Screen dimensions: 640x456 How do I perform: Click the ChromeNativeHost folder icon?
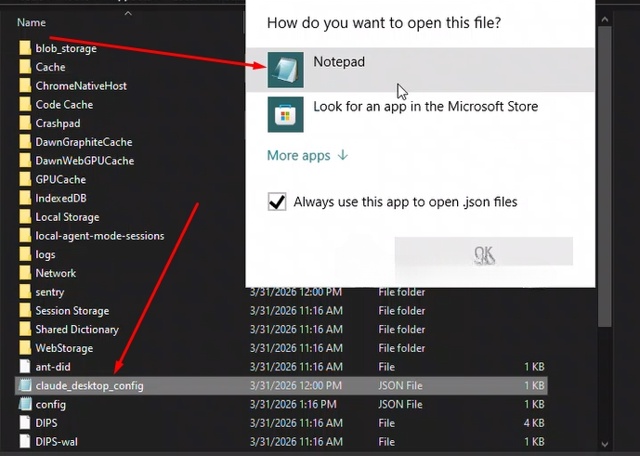tap(25, 86)
